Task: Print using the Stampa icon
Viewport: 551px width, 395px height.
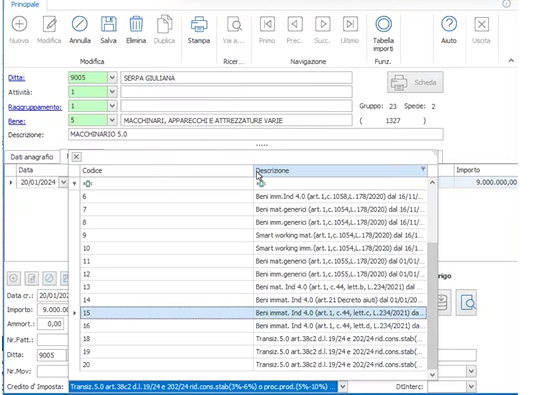Action: pyautogui.click(x=199, y=24)
